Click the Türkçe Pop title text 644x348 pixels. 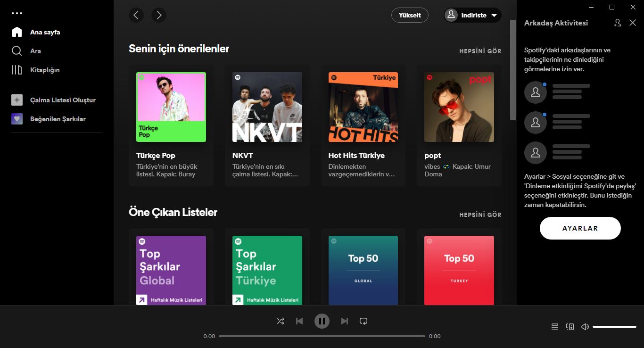click(x=156, y=155)
